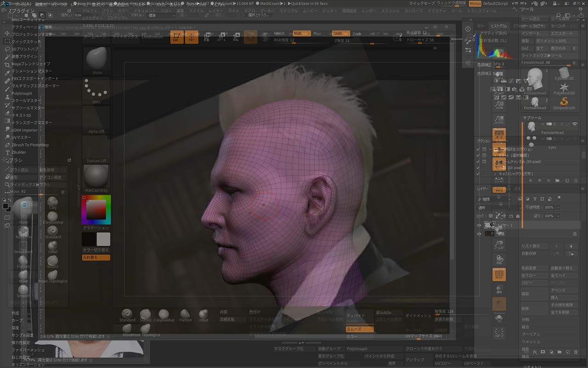Click the LiveBoolean button
Viewport: 588px width, 368px height.
153,37
